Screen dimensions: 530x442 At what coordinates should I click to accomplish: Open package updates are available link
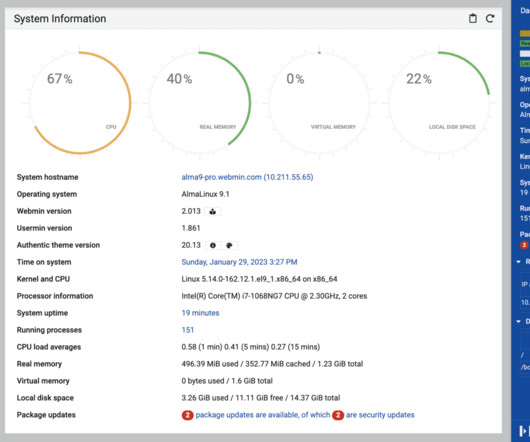(263, 415)
